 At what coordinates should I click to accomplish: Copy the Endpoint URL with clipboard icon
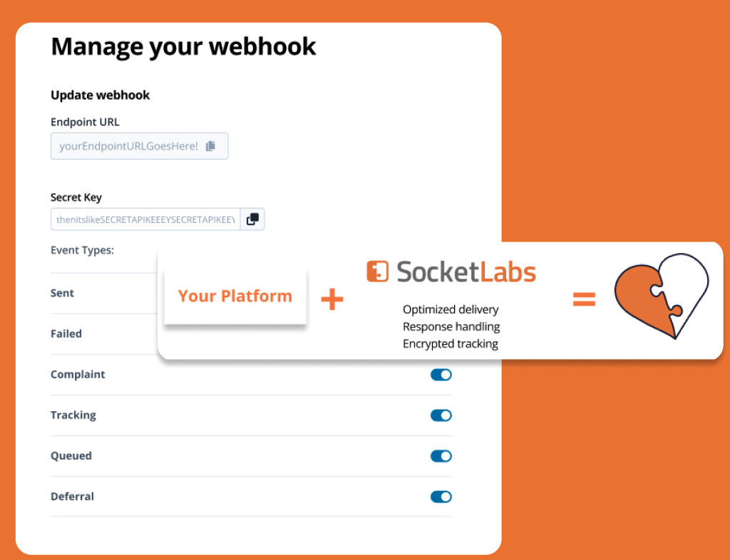point(210,146)
